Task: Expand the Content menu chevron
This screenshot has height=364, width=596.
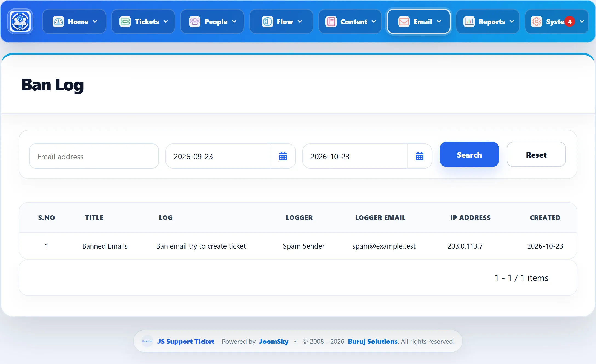Action: pos(374,21)
